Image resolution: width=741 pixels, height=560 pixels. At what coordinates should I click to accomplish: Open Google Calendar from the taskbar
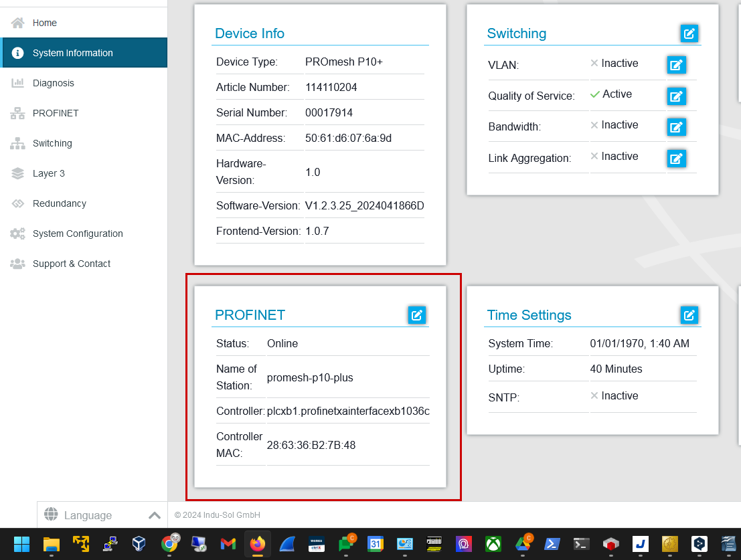(376, 544)
